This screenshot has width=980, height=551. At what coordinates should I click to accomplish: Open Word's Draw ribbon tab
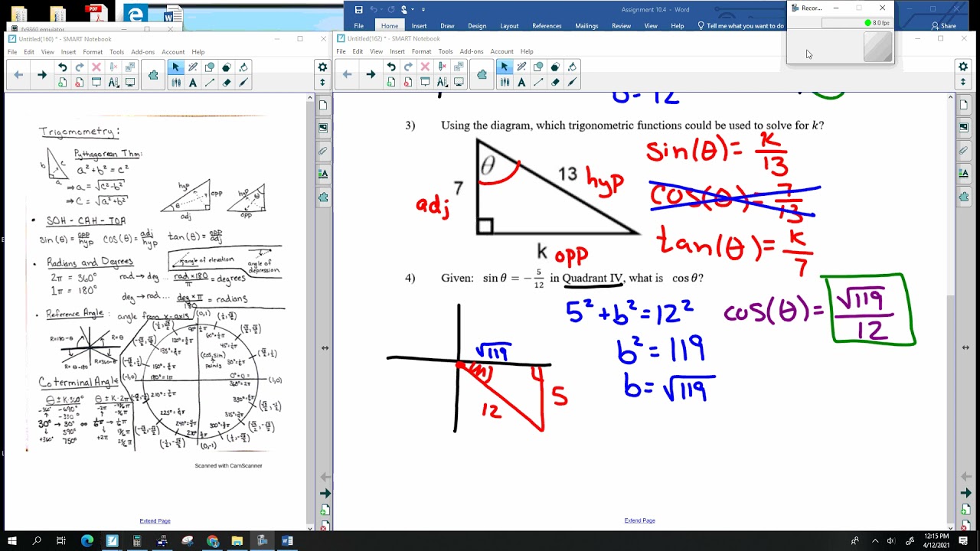pyautogui.click(x=447, y=26)
